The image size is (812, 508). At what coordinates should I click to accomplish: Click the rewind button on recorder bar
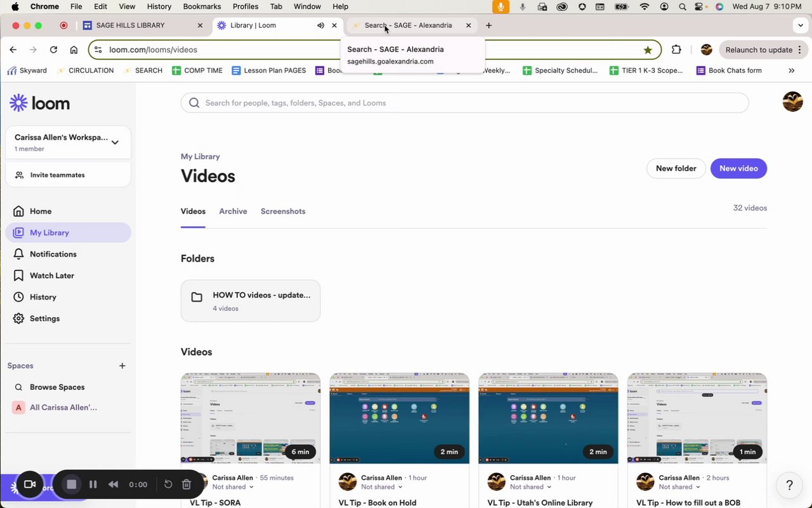pos(113,485)
